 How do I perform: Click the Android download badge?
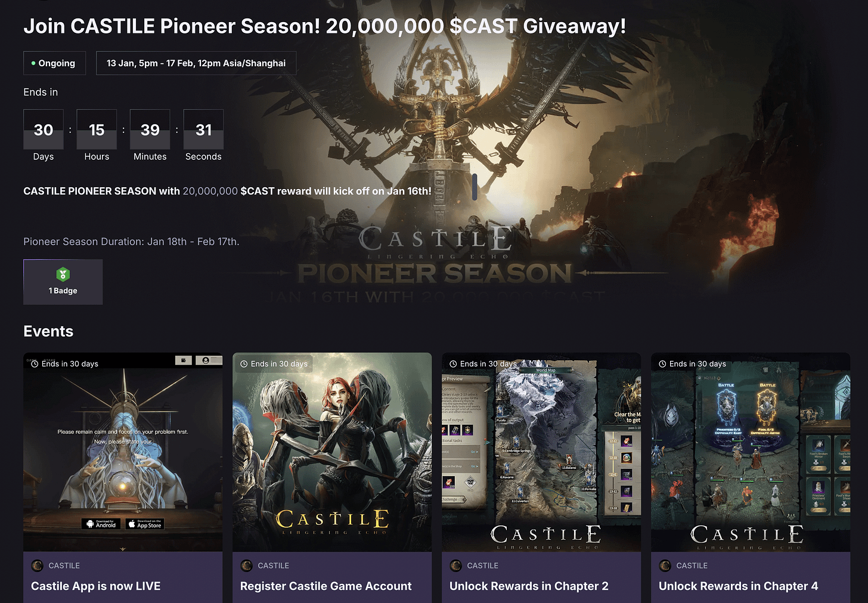101,524
